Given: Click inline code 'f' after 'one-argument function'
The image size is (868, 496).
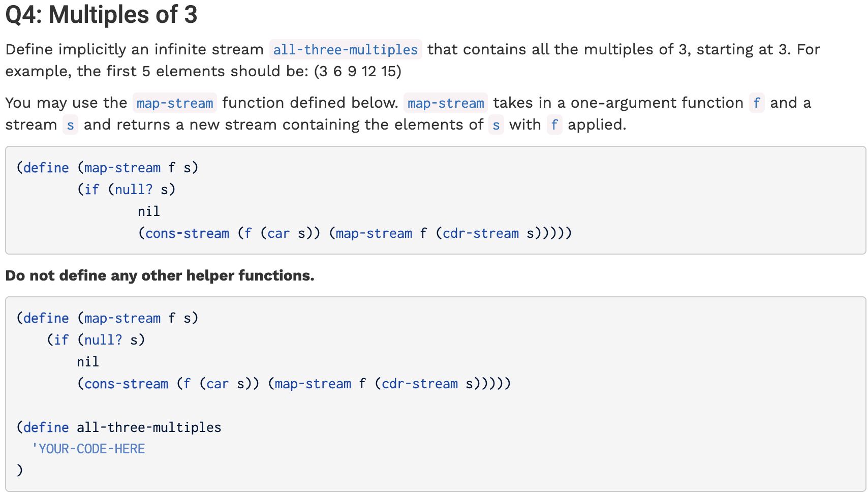Looking at the screenshot, I should point(756,103).
